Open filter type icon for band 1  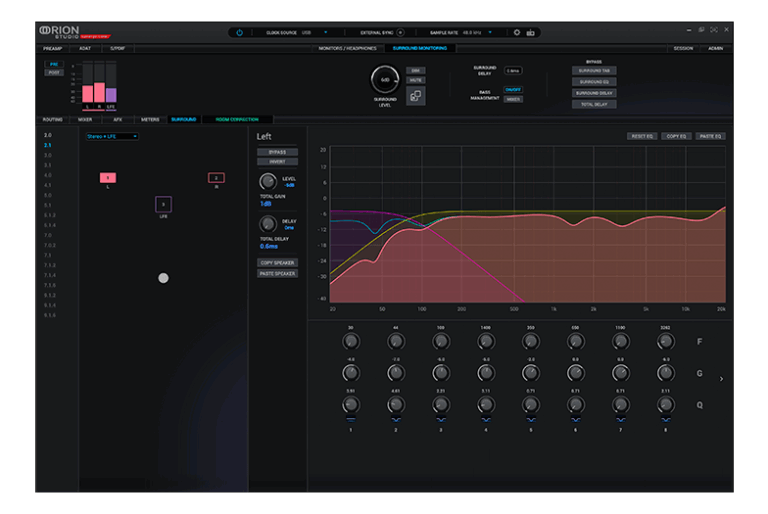click(351, 419)
